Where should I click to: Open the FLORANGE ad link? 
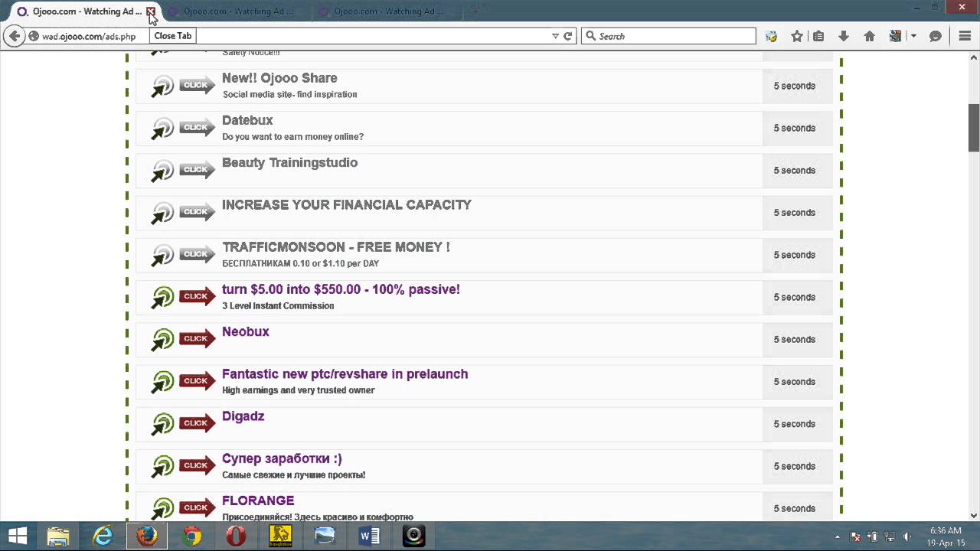point(258,500)
